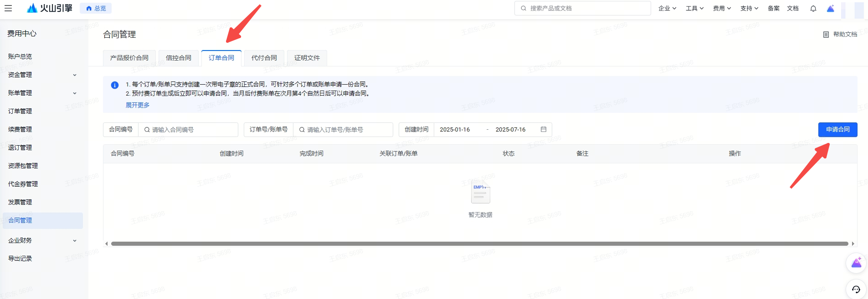The width and height of the screenshot is (868, 299).
Task: Open the hamburger navigation menu
Action: point(8,8)
